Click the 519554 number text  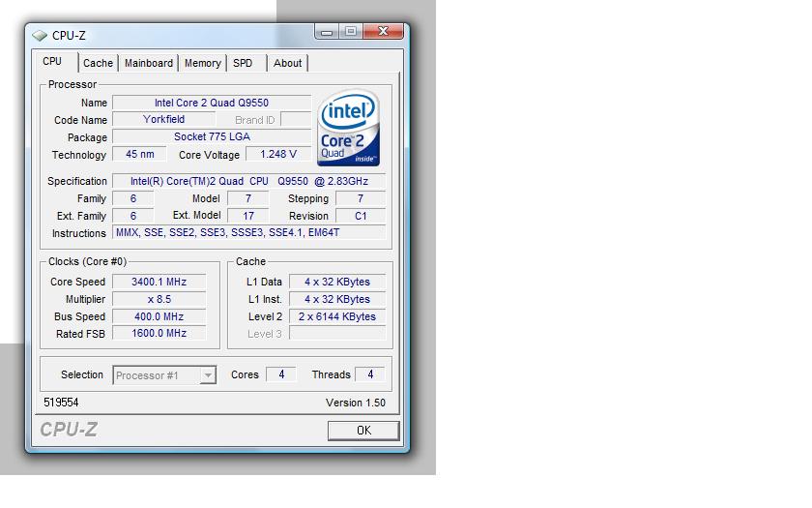point(61,403)
